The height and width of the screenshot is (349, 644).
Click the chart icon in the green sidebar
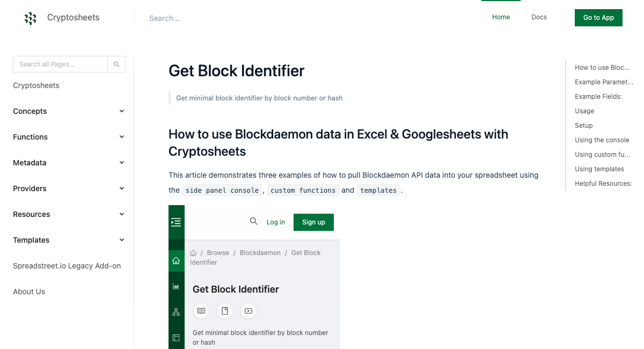pos(176,286)
